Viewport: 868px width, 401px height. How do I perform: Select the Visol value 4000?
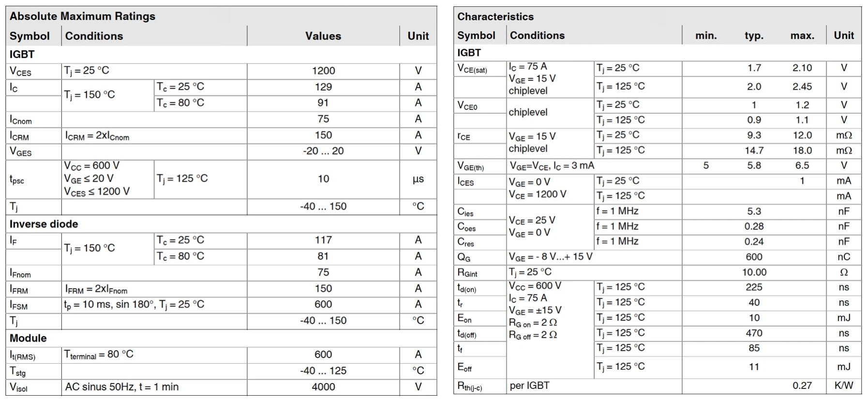click(323, 387)
